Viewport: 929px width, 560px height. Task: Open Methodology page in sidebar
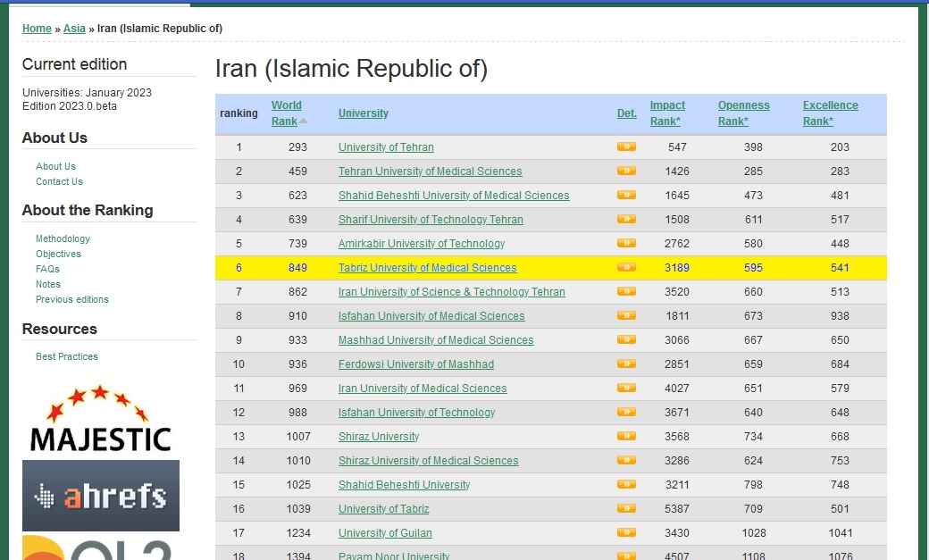[x=63, y=238]
